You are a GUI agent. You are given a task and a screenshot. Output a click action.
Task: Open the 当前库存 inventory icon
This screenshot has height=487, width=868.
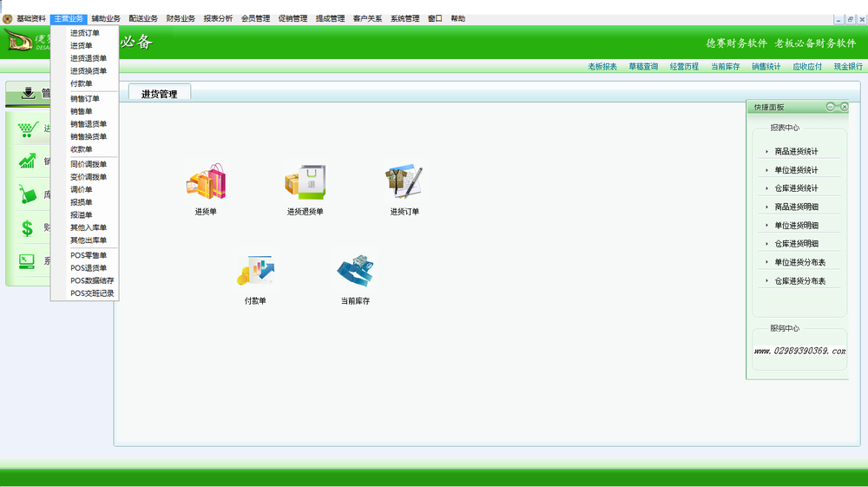click(355, 271)
